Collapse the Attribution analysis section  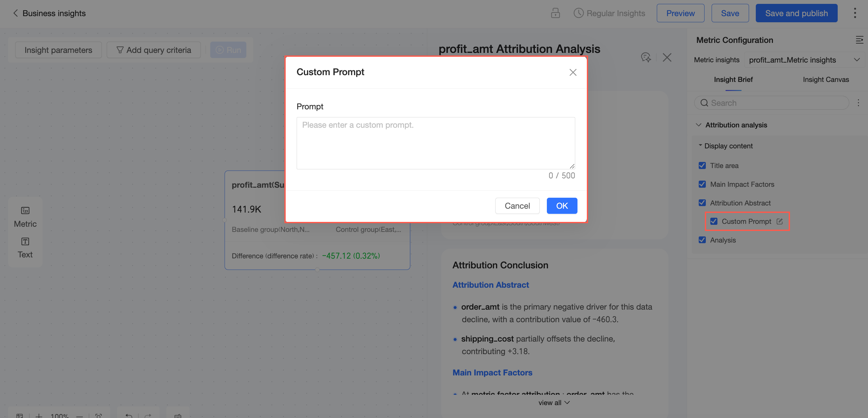[698, 125]
